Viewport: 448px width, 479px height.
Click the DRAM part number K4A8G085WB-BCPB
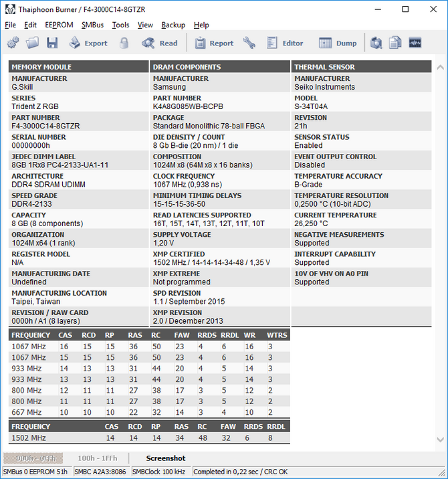(188, 106)
